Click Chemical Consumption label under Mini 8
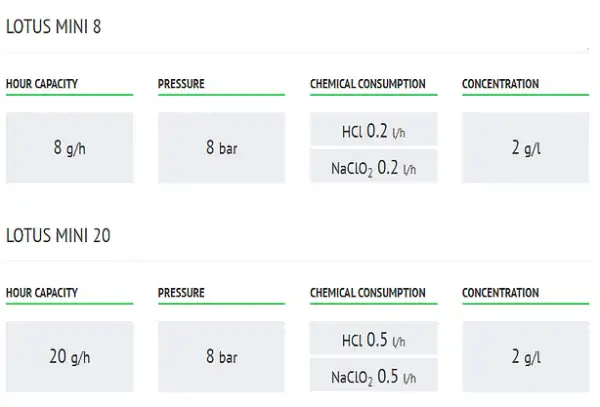This screenshot has height=407, width=600. point(368,84)
